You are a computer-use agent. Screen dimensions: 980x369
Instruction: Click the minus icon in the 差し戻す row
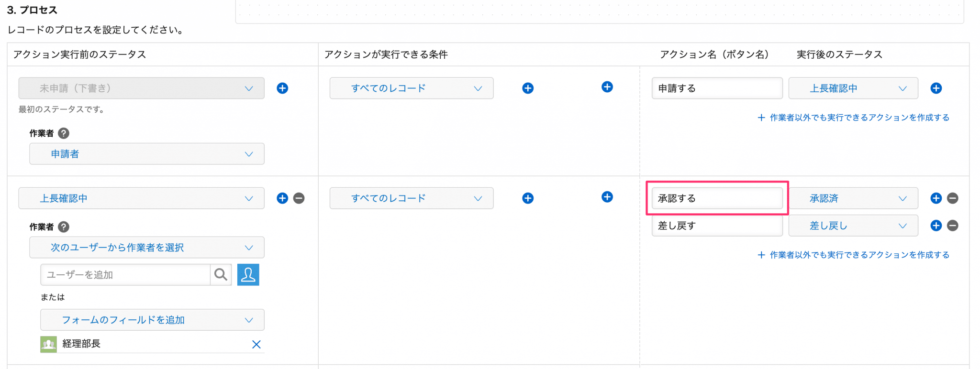coord(953,226)
